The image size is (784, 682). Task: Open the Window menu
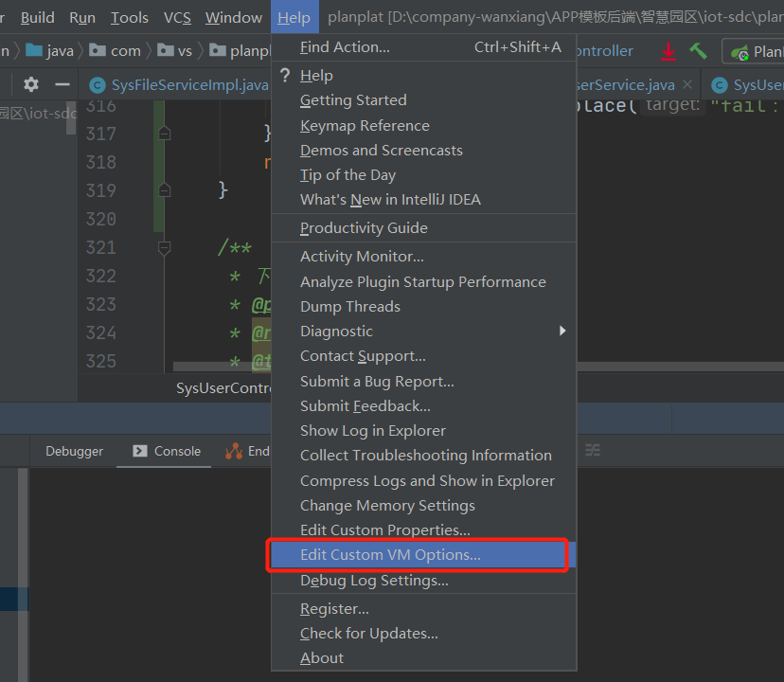[234, 17]
